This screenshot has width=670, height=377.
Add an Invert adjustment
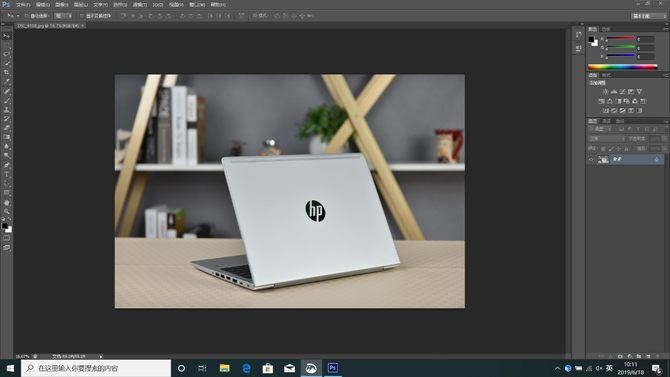[x=605, y=111]
